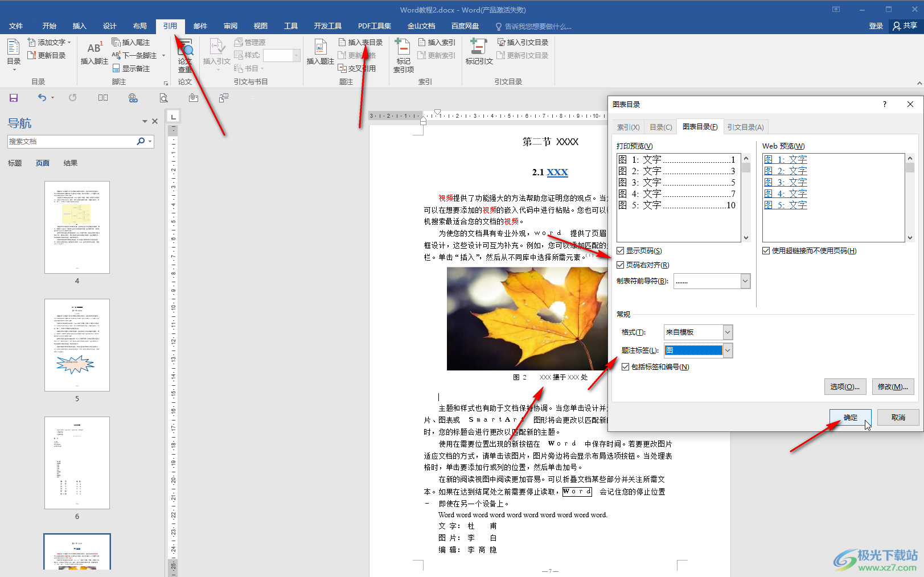924x577 pixels.
Task: Switch to the 目录 tab in dialog
Action: click(660, 127)
